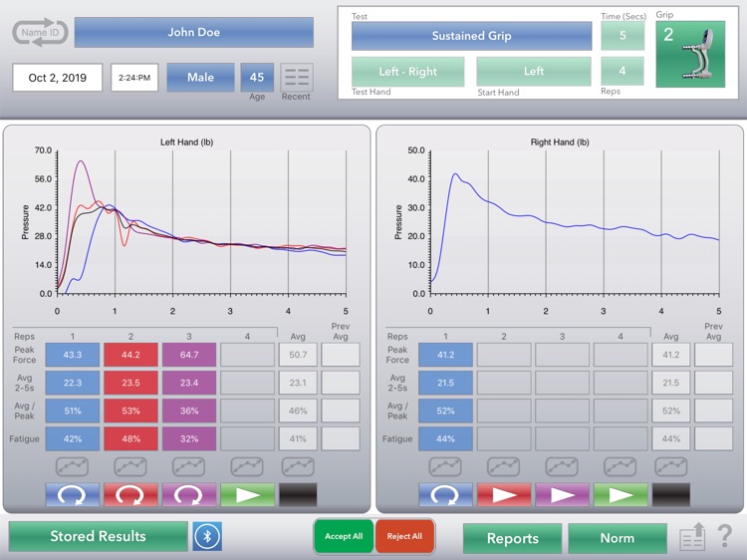747x560 pixels.
Task: Edit the Age value 45
Action: point(257,77)
